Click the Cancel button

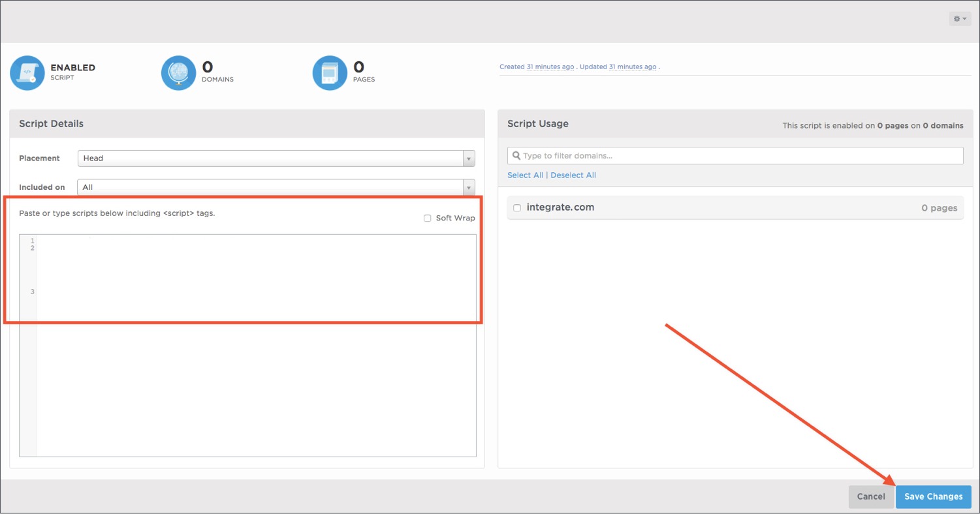(871, 496)
